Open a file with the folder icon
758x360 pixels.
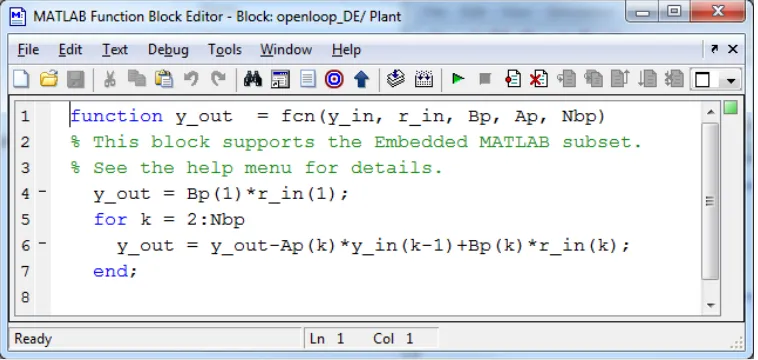(49, 79)
